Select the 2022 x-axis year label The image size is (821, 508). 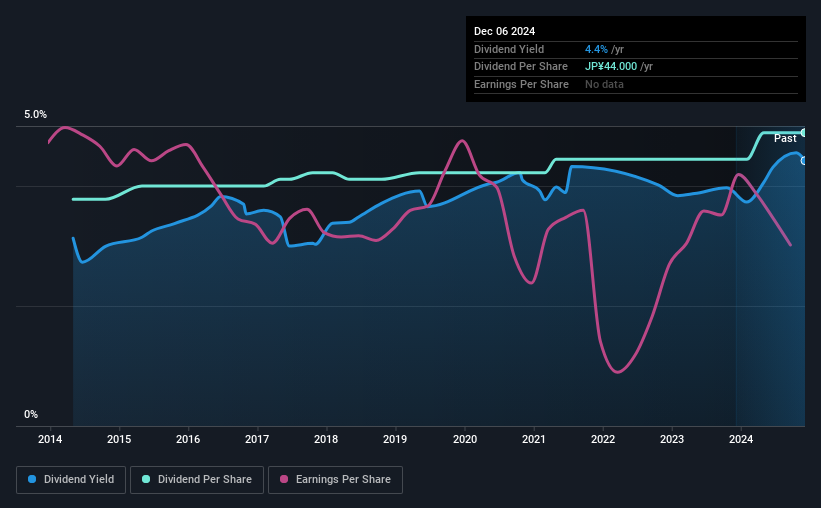(603, 439)
